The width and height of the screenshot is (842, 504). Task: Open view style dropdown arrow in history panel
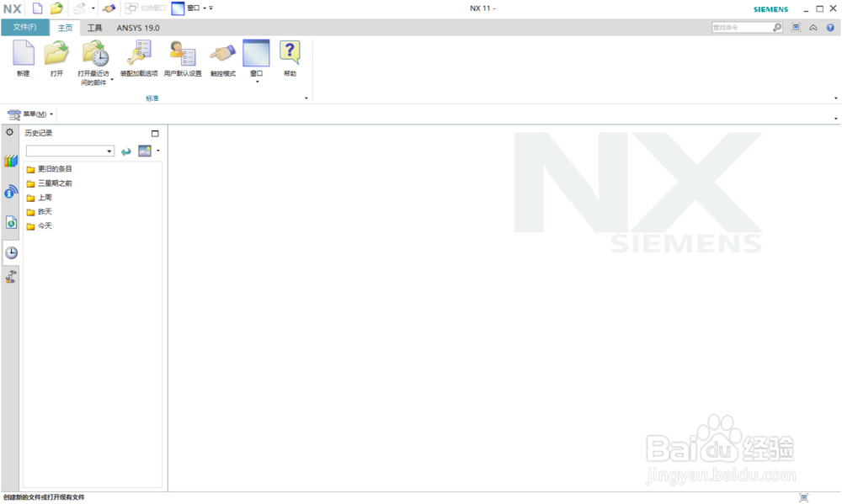[158, 151]
